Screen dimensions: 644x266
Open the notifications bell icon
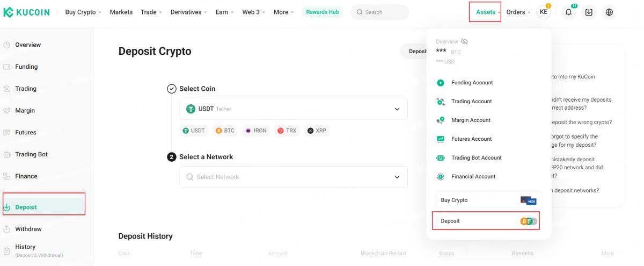(569, 12)
